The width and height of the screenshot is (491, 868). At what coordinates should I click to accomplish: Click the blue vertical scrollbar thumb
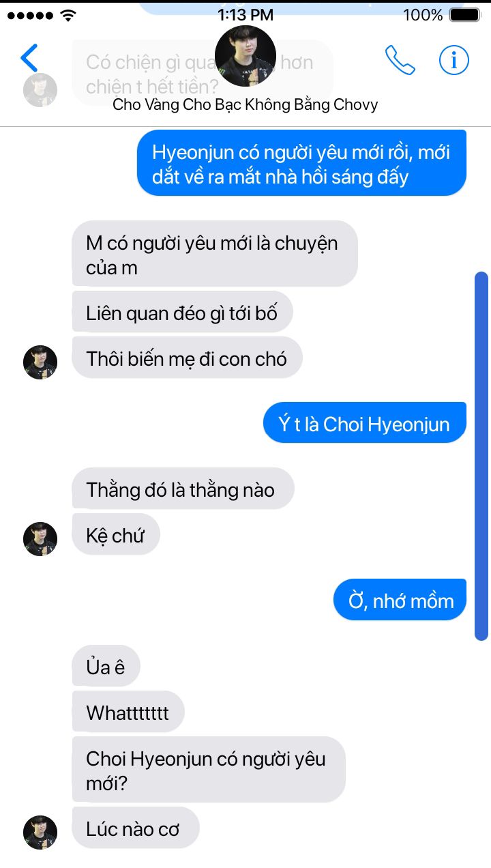click(x=481, y=456)
